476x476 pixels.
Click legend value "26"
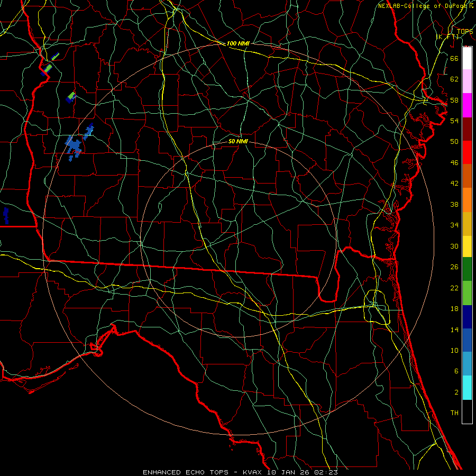tap(454, 267)
